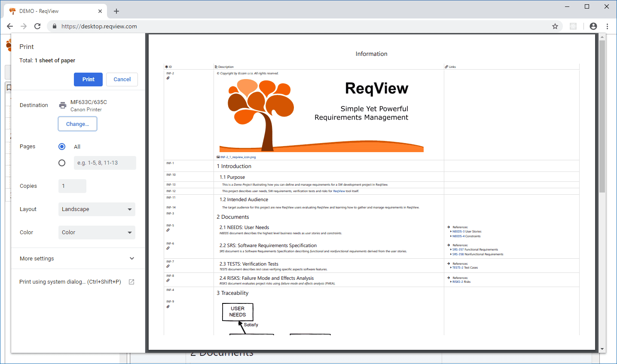The height and width of the screenshot is (364, 617).
Task: Click the external link icon for system dialog
Action: 131,282
